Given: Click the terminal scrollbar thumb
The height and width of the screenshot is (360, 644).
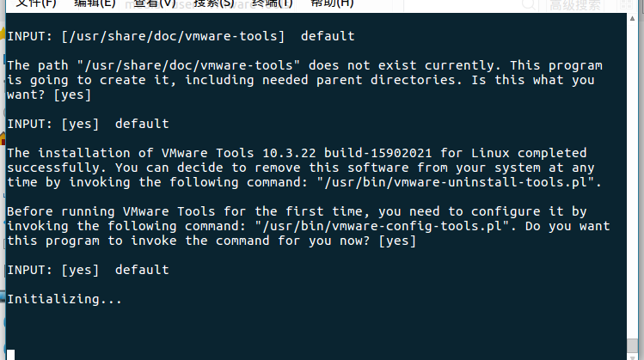Looking at the screenshot, I should click(632, 345).
